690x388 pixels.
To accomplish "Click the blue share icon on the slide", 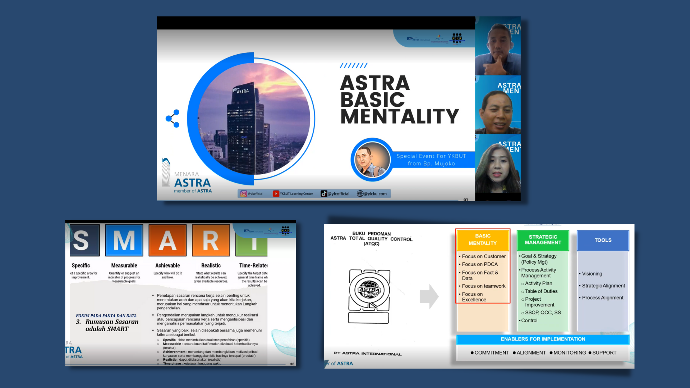I will pyautogui.click(x=172, y=118).
